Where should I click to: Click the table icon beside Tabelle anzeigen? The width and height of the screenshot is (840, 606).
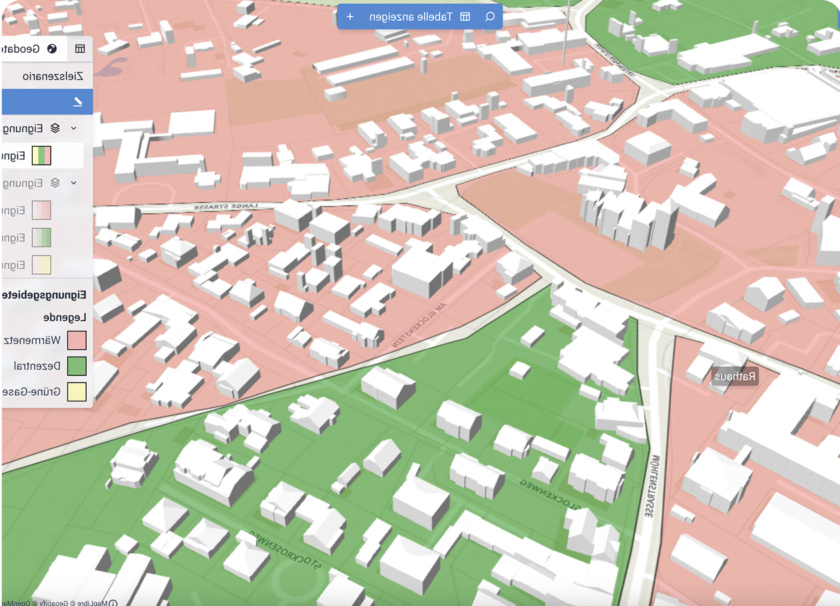point(465,17)
